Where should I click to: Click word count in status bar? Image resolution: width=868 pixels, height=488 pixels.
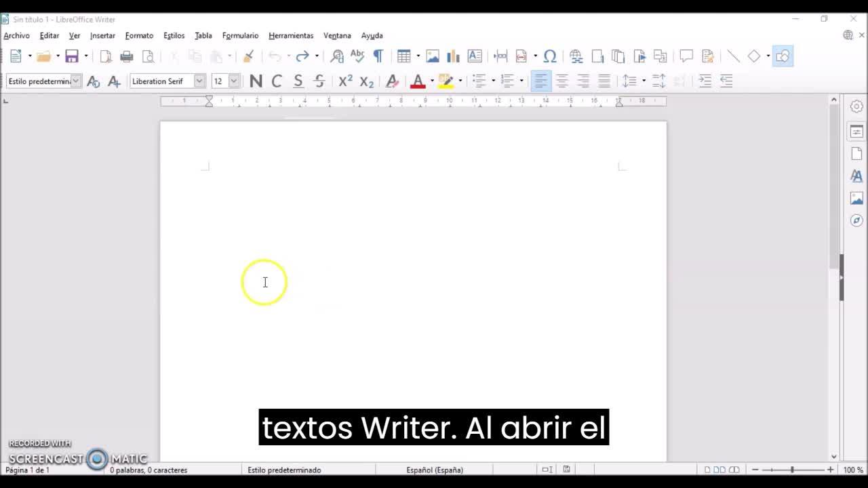click(149, 470)
